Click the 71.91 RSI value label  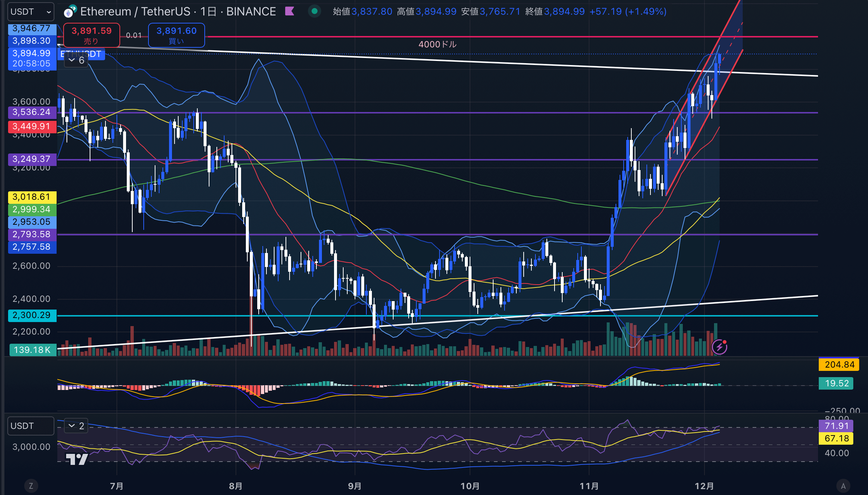coord(836,426)
